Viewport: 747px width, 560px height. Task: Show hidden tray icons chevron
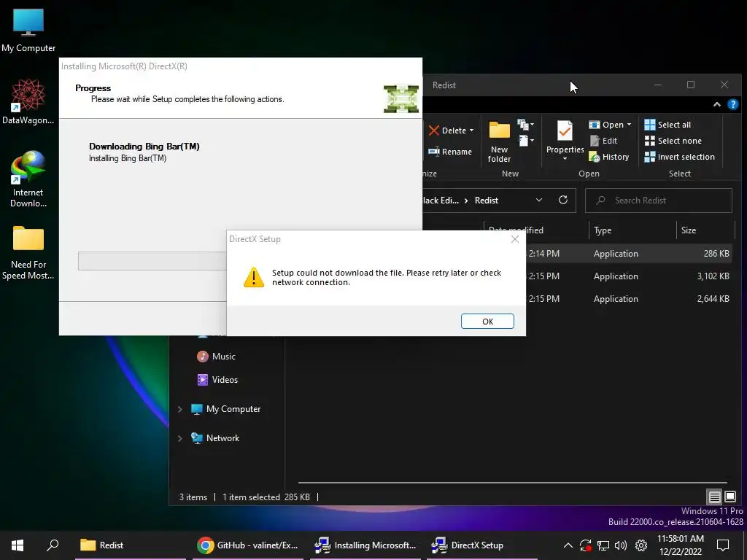pos(568,545)
